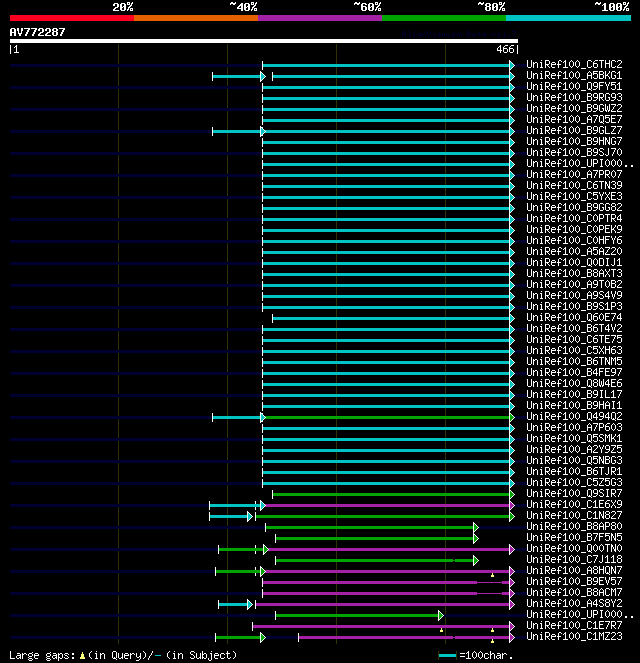View the UniRef100_Q0DIJ1 hit
This screenshot has width=640, height=663.
574,262
